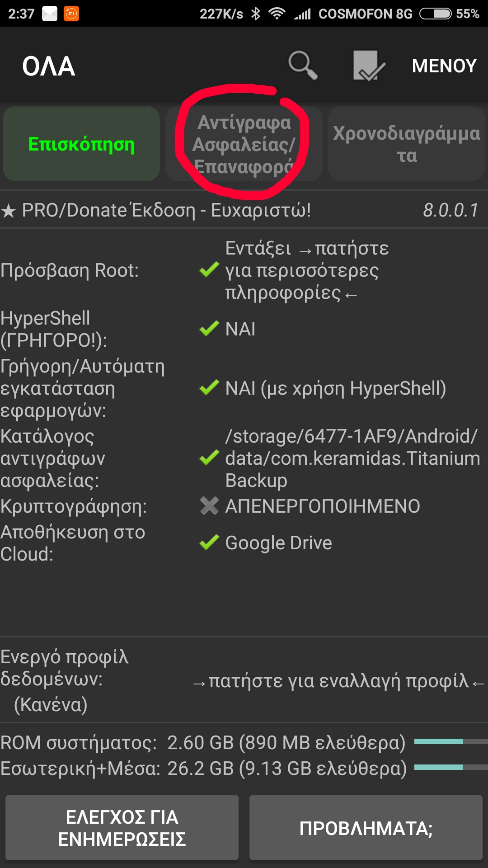
Task: Tap Google Drive cloud storage checkmark
Action: pyautogui.click(x=209, y=542)
